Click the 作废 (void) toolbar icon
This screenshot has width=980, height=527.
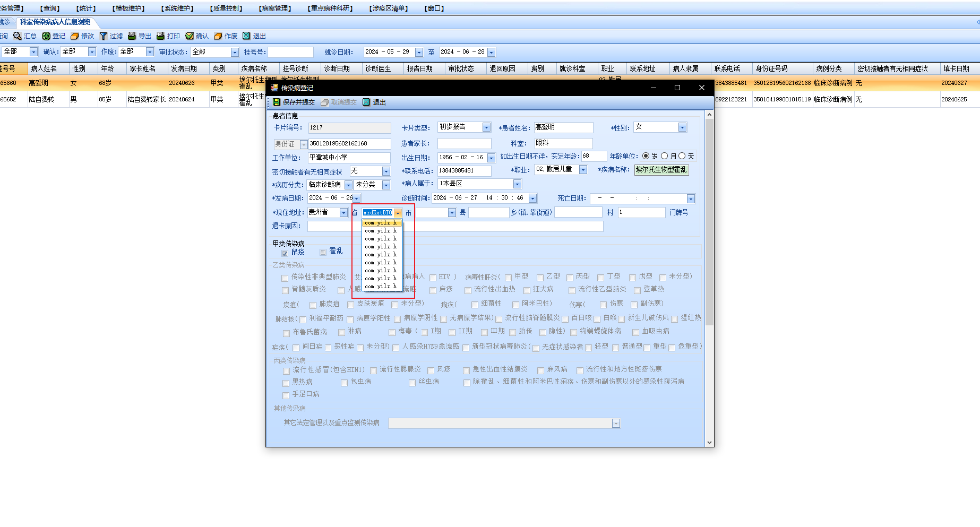pos(226,36)
